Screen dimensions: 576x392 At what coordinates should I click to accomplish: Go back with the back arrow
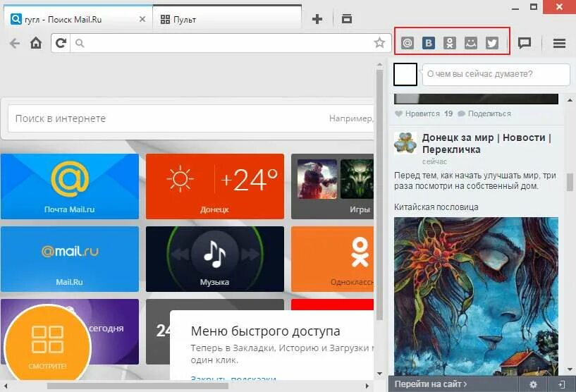coord(15,43)
